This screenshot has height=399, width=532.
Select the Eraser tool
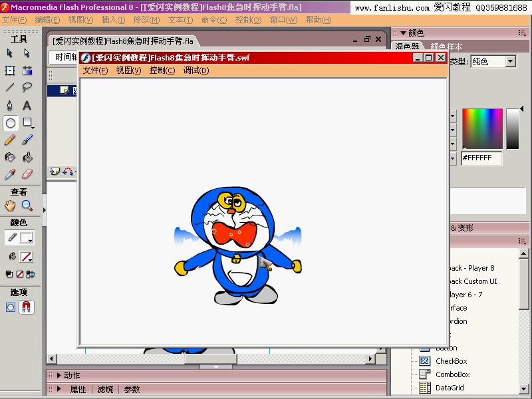(27, 174)
